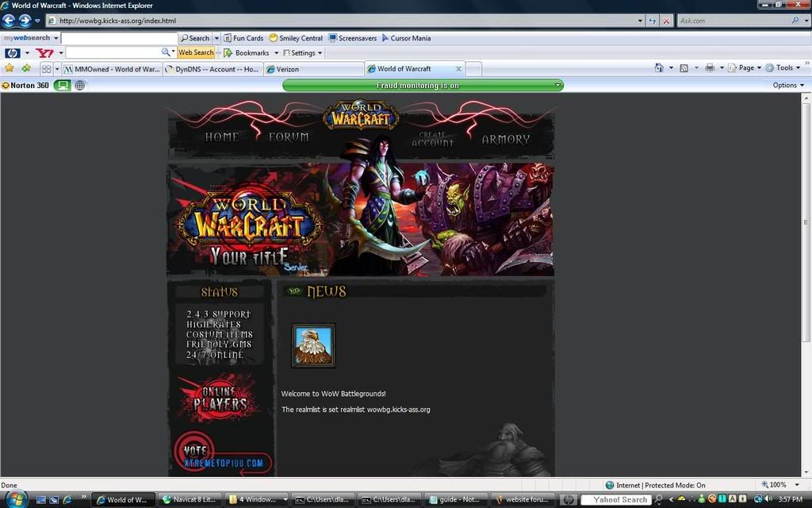Expand the mywebsearch Search button dropdown arrow
This screenshot has width=812, height=508.
(217, 38)
